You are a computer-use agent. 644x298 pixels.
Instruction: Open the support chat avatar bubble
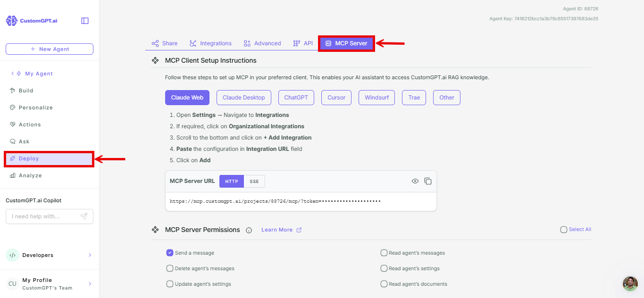(630, 284)
